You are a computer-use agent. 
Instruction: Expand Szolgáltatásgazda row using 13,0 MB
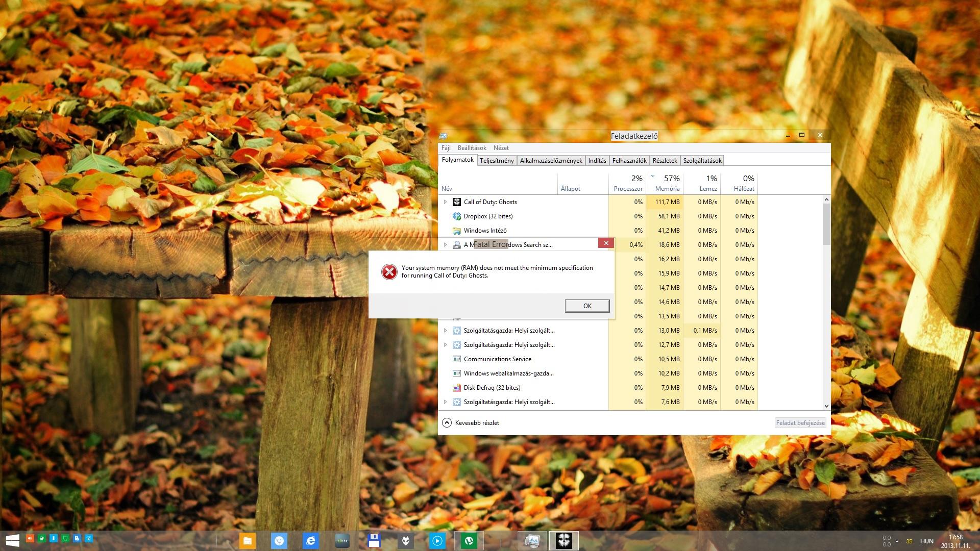[445, 331]
